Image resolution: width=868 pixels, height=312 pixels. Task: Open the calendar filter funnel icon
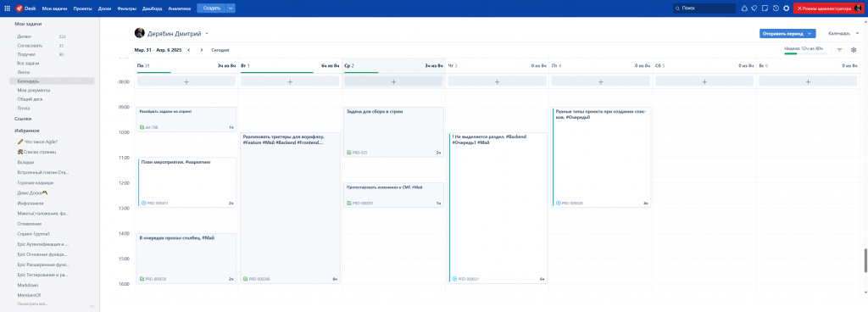coord(840,50)
